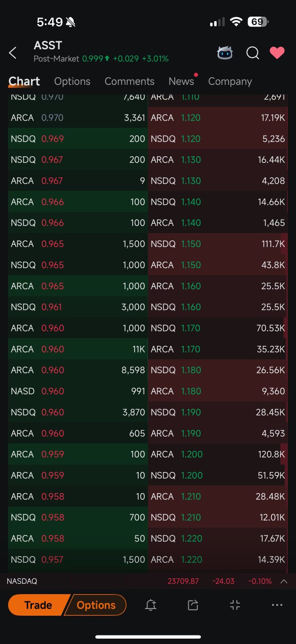The height and width of the screenshot is (644, 296).
Task: Open the Company tab
Action: click(x=230, y=81)
